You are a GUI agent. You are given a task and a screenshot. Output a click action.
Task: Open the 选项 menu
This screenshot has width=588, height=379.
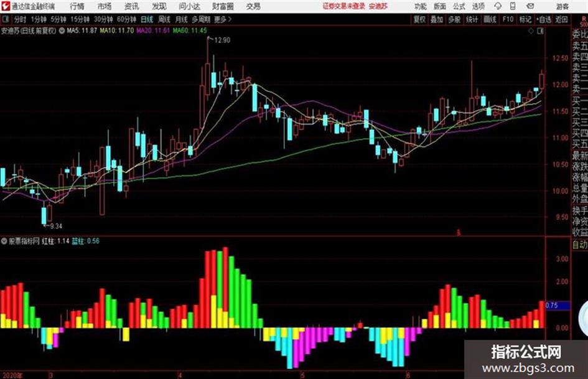click(478, 6)
